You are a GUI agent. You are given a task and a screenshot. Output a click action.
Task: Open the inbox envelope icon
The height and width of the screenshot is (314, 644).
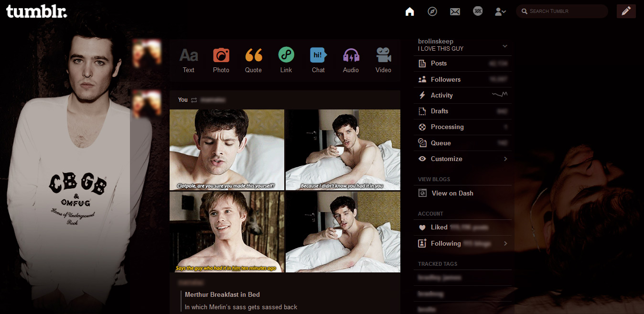click(455, 11)
